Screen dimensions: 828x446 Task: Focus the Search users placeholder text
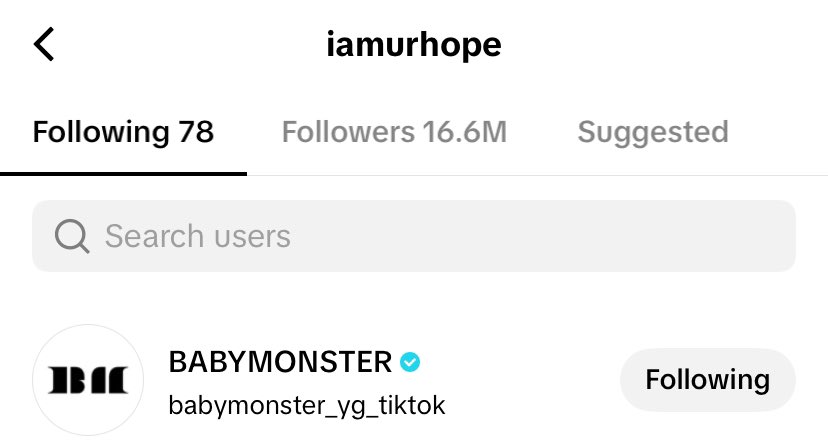(197, 236)
